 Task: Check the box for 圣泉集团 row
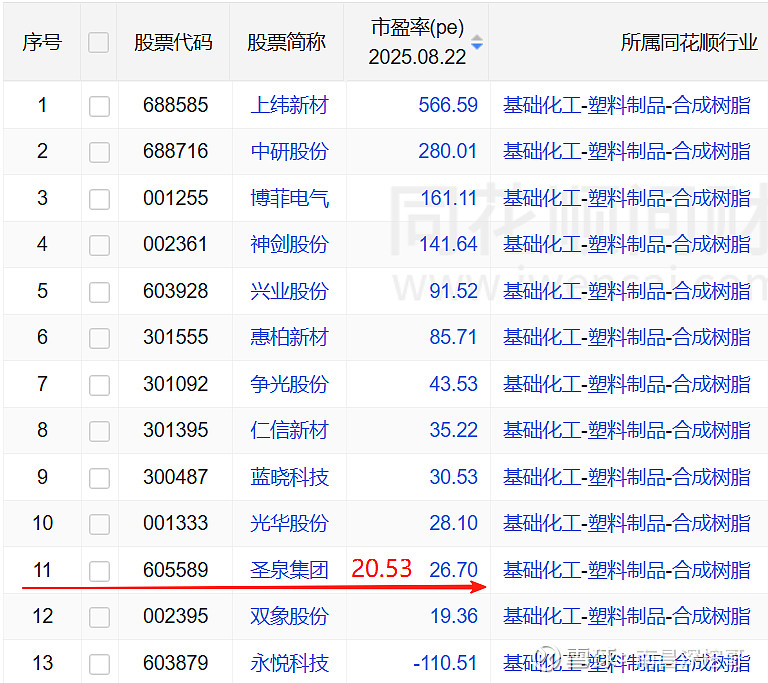click(x=99, y=571)
